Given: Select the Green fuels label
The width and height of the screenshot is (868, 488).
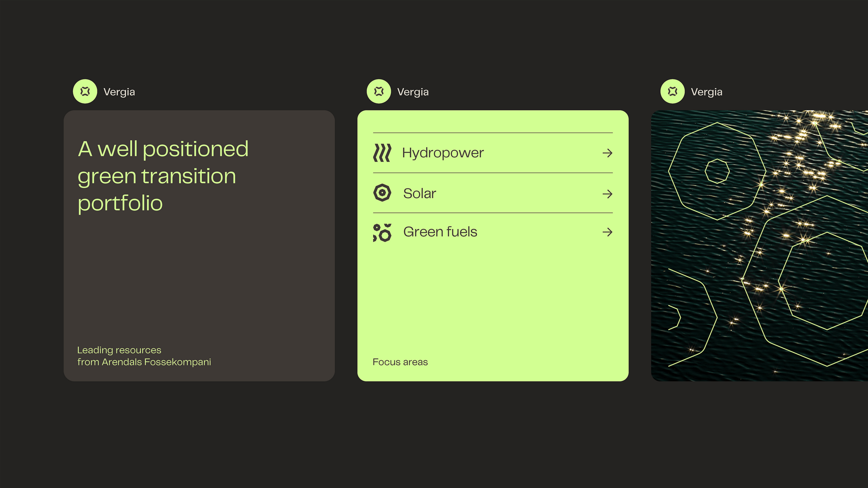Looking at the screenshot, I should (x=440, y=232).
